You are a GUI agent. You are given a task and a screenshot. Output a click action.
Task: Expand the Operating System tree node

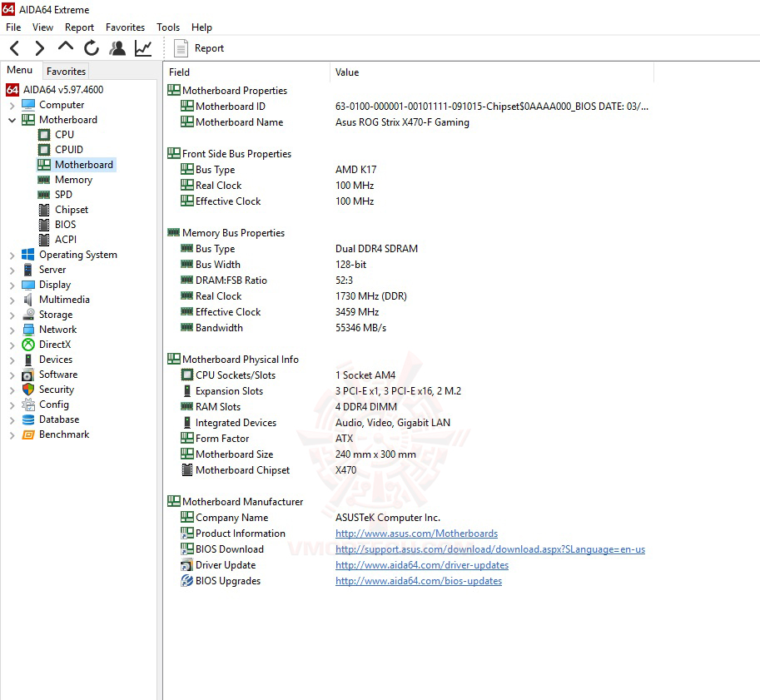coord(12,255)
